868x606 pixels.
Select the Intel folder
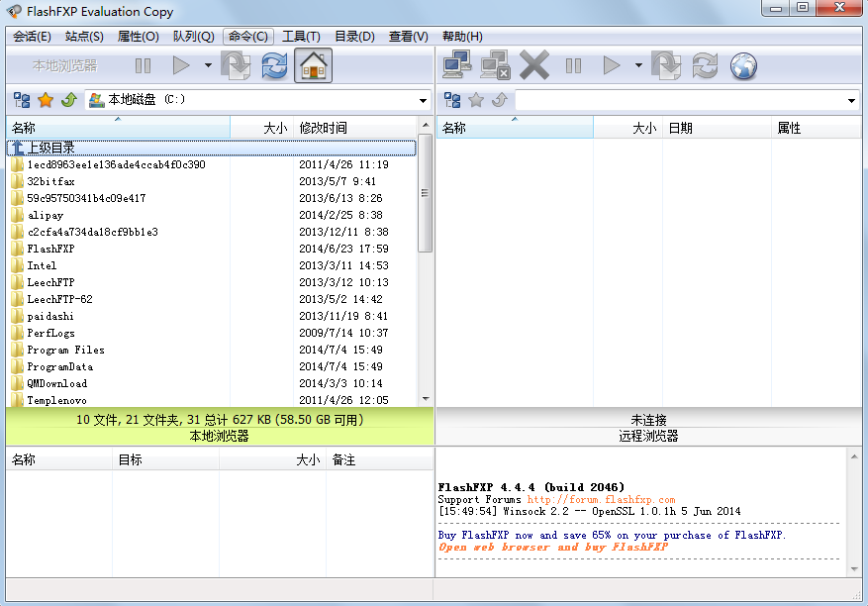[212, 265]
